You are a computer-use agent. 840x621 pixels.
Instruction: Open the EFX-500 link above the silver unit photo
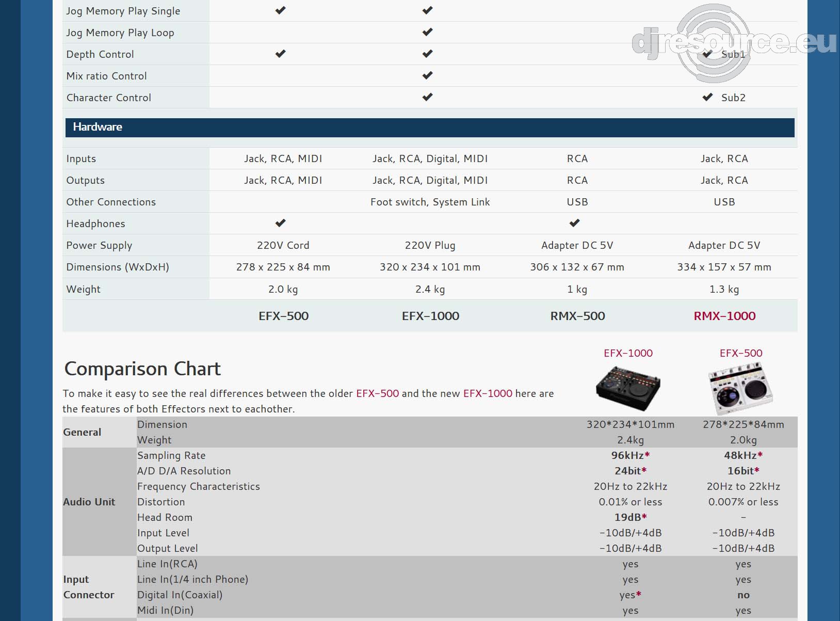click(x=741, y=353)
